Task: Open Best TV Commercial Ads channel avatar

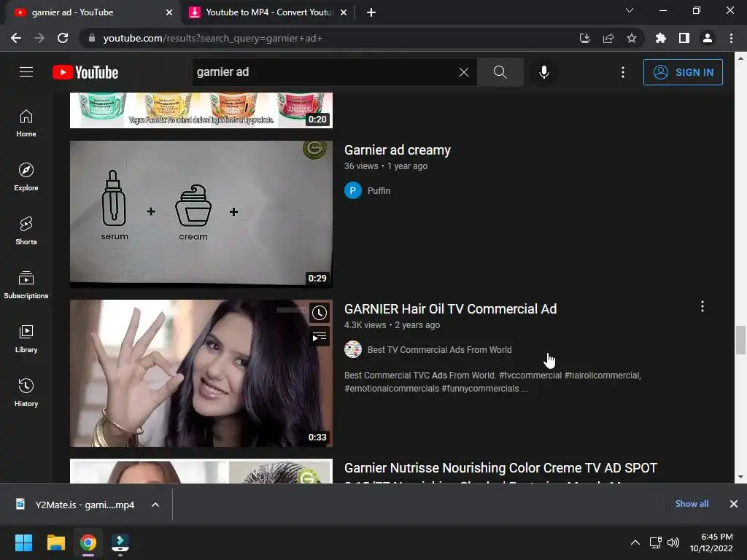Action: tap(353, 349)
